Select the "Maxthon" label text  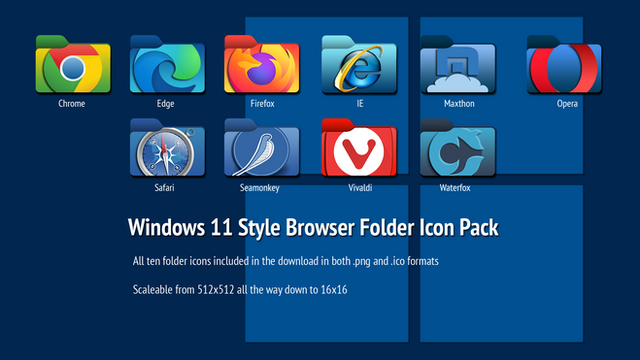pos(459,104)
